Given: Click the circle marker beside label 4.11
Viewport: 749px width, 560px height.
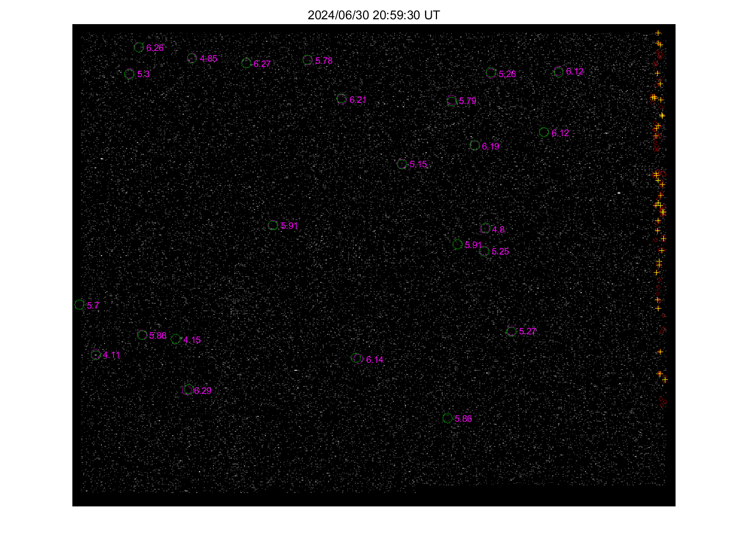Looking at the screenshot, I should pyautogui.click(x=95, y=355).
